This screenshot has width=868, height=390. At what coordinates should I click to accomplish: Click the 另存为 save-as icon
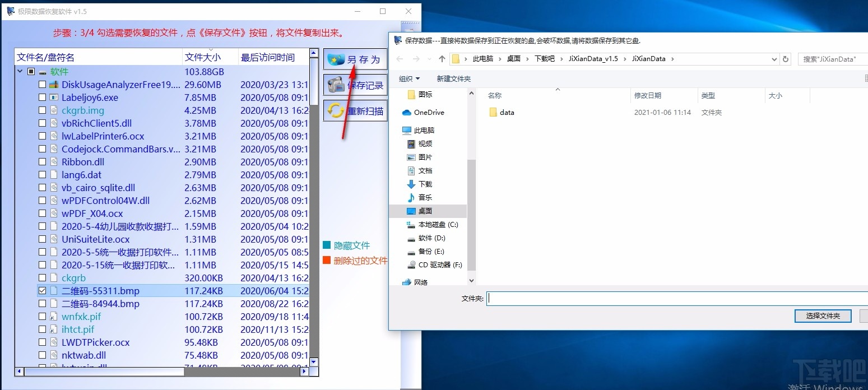point(337,59)
